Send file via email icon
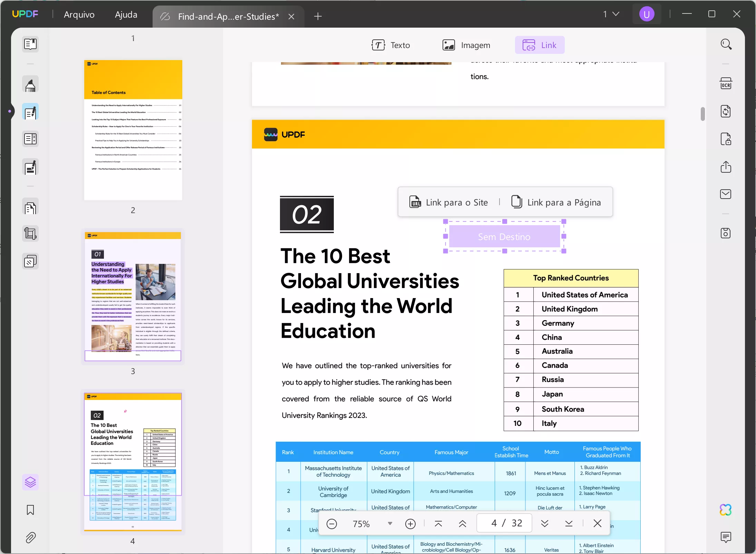This screenshot has width=756, height=554. pos(726,194)
